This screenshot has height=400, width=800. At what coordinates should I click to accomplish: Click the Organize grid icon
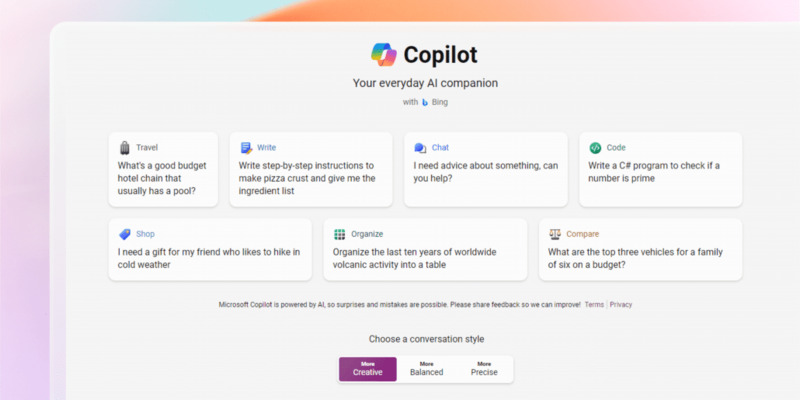[x=339, y=234]
